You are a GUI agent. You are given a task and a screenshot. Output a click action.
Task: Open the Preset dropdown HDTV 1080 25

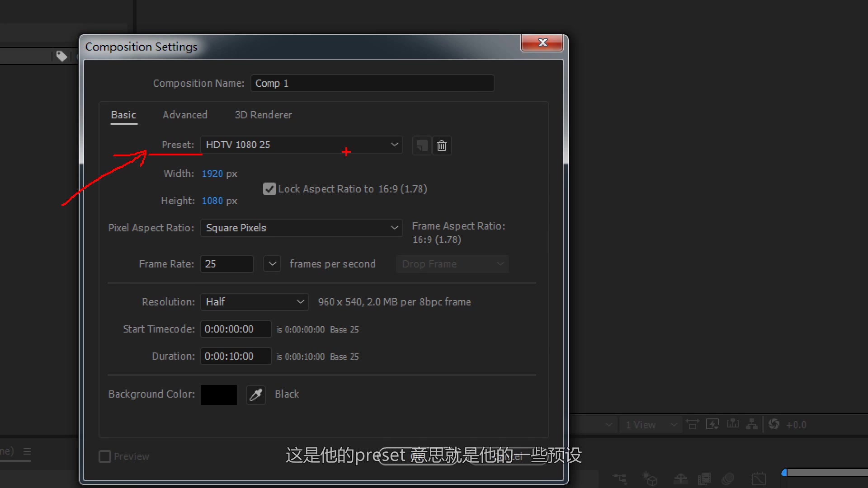click(x=301, y=145)
